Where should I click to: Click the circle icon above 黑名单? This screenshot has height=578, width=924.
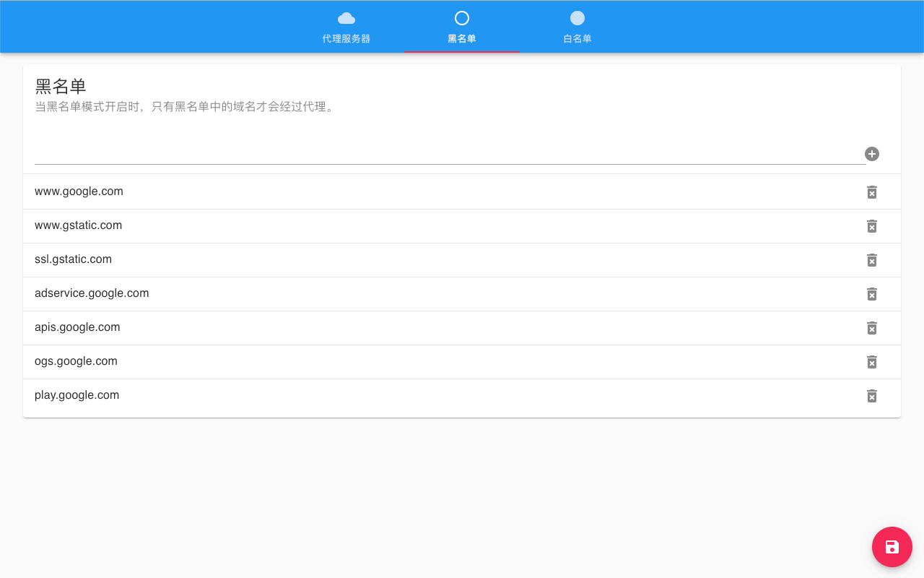point(461,18)
